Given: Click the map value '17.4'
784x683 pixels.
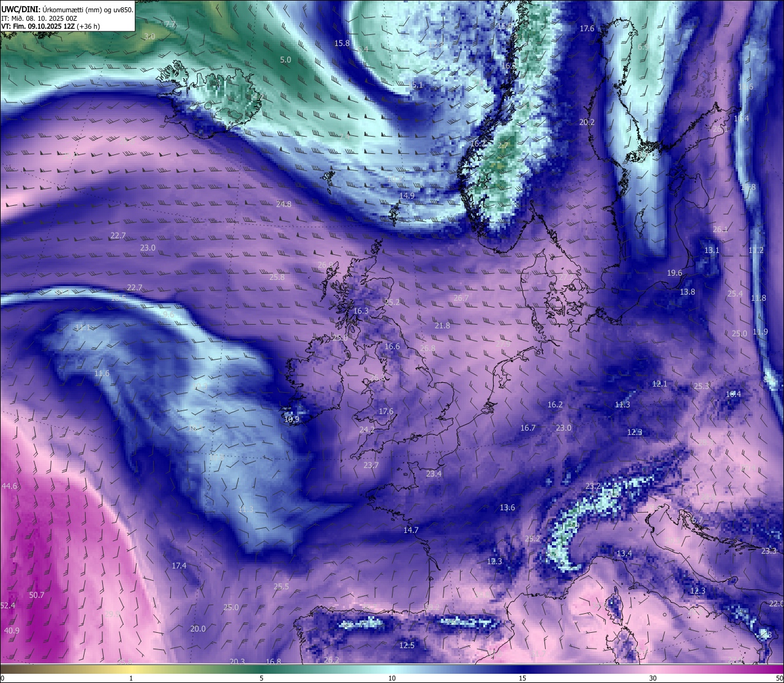Looking at the screenshot, I should pyautogui.click(x=179, y=565).
